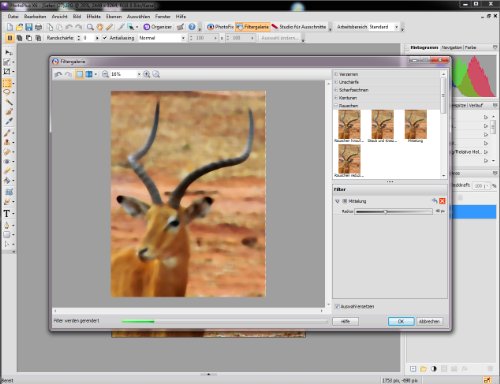This screenshot has width=500, height=384.
Task: Launch PhotoFix from the toolbar
Action: coord(220,27)
